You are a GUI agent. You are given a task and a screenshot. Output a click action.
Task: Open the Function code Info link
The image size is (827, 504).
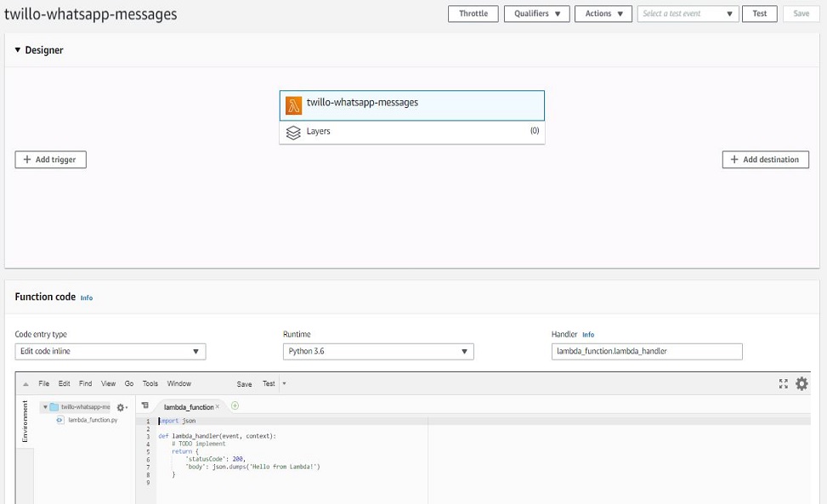coord(87,297)
